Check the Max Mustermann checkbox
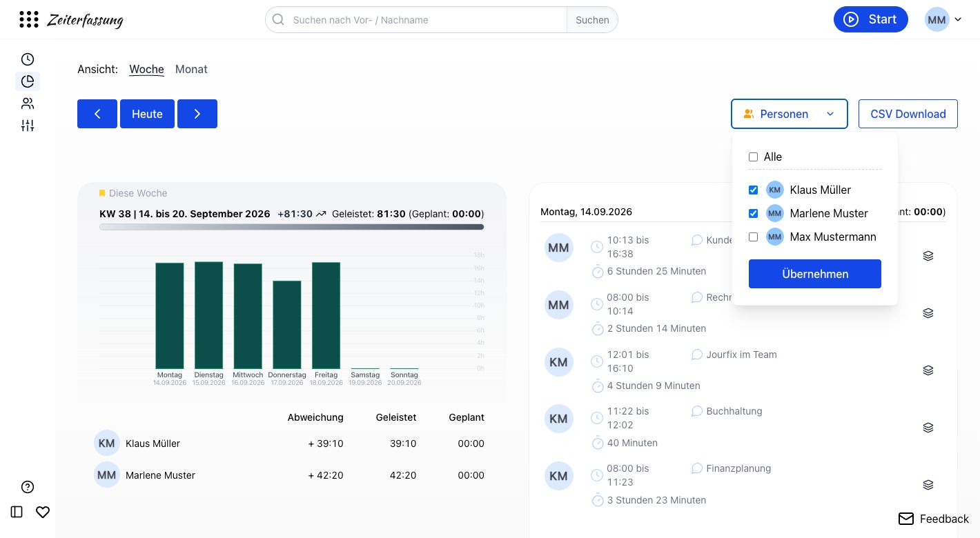 753,237
